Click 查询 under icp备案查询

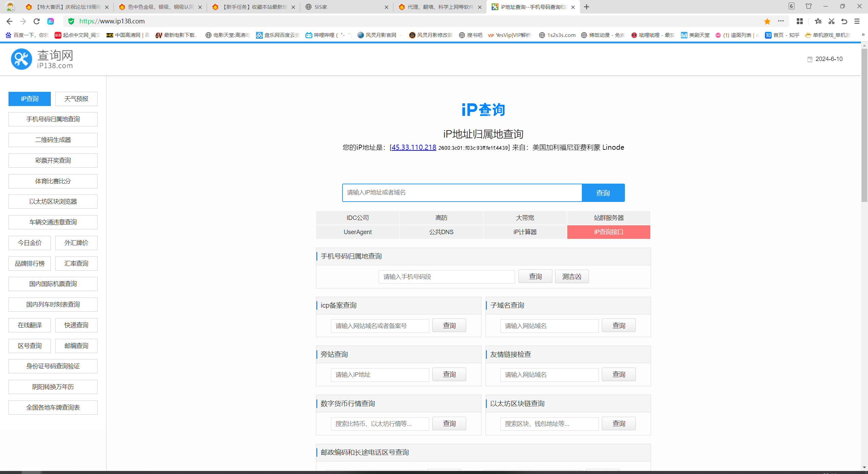[x=449, y=326]
